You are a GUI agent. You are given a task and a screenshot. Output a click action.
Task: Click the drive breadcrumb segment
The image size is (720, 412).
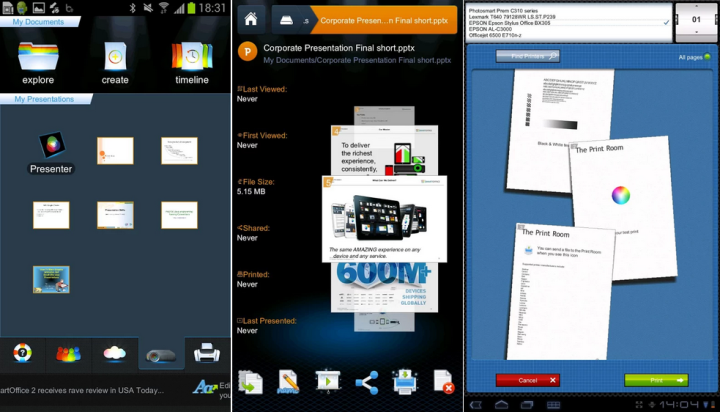coord(286,19)
